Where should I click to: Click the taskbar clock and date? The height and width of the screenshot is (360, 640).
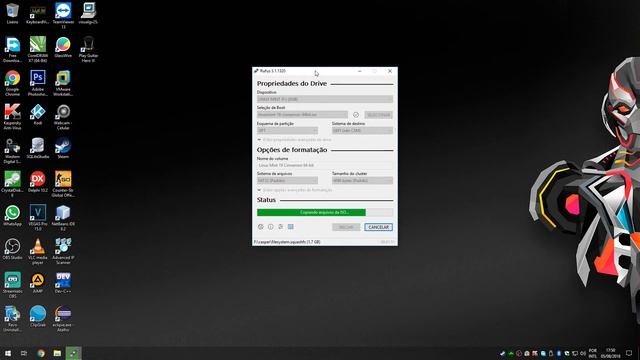coord(611,353)
